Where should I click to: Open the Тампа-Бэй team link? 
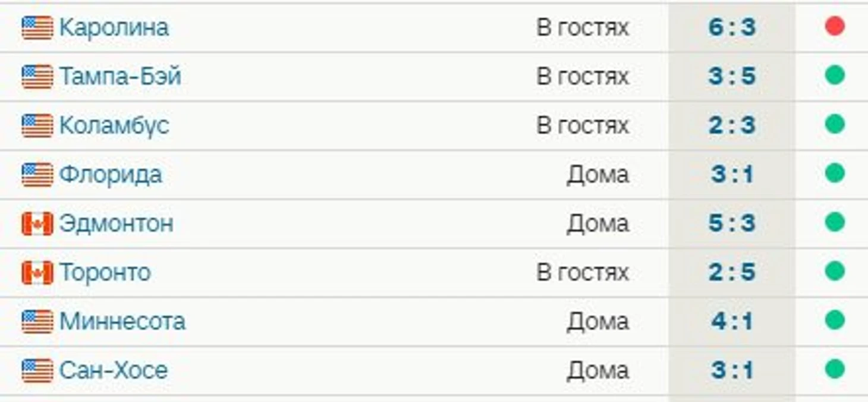point(119,77)
